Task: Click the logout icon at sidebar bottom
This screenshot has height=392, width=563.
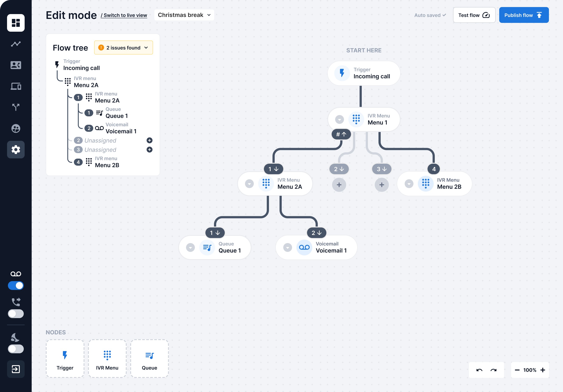Action: pos(16,369)
